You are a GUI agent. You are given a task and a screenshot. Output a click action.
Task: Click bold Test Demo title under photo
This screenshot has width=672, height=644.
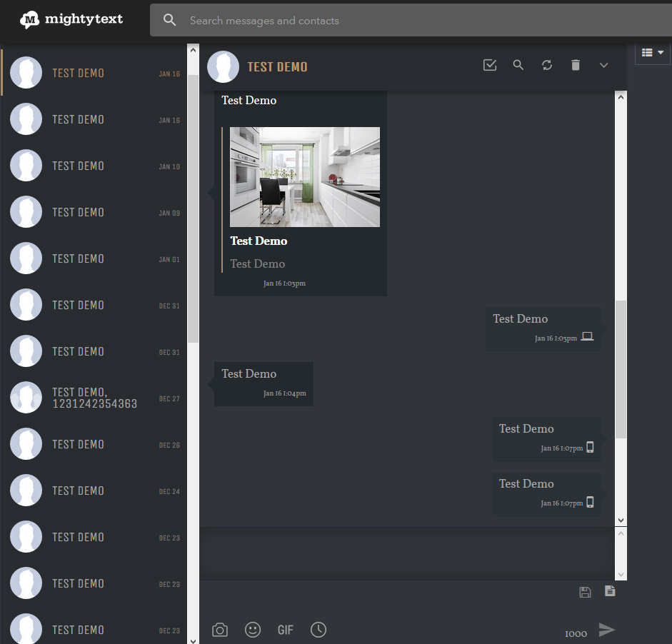(x=259, y=241)
